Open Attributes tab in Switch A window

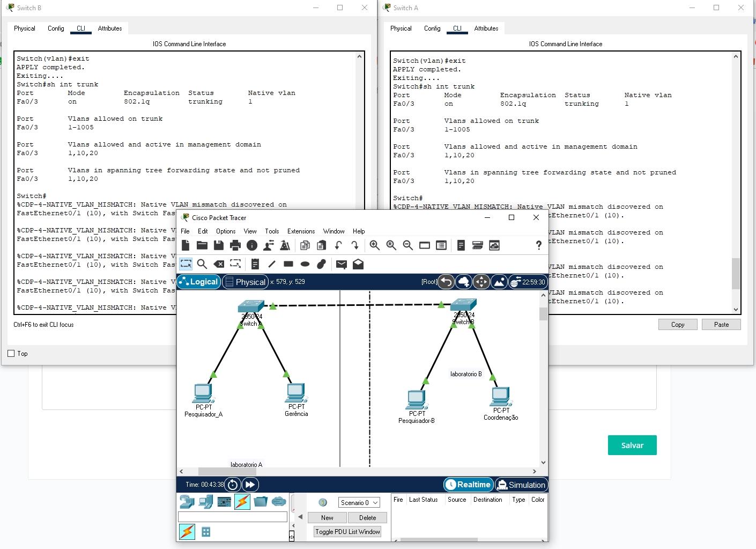tap(486, 28)
